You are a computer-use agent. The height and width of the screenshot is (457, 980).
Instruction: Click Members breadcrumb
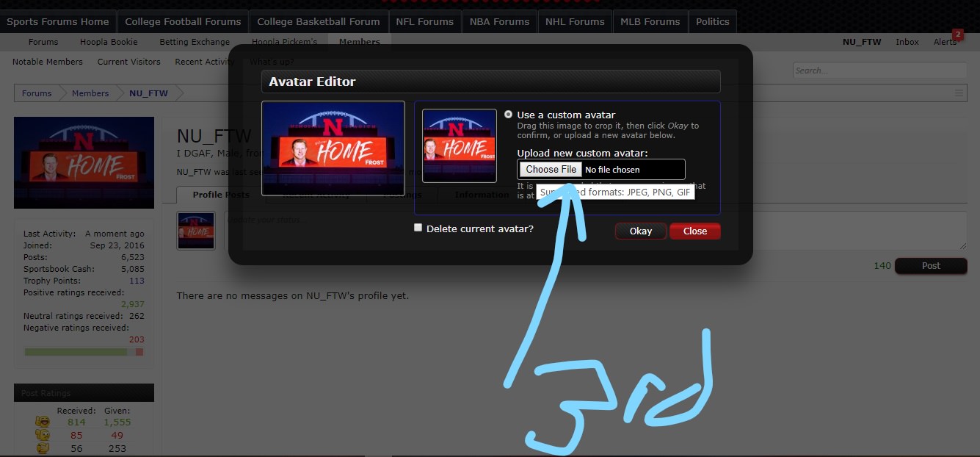pos(90,93)
